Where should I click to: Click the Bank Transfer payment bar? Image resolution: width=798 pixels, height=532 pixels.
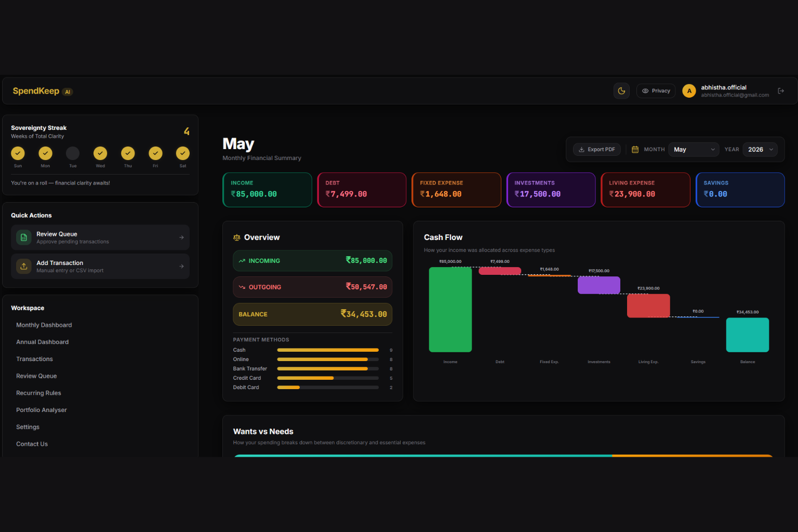click(328, 369)
